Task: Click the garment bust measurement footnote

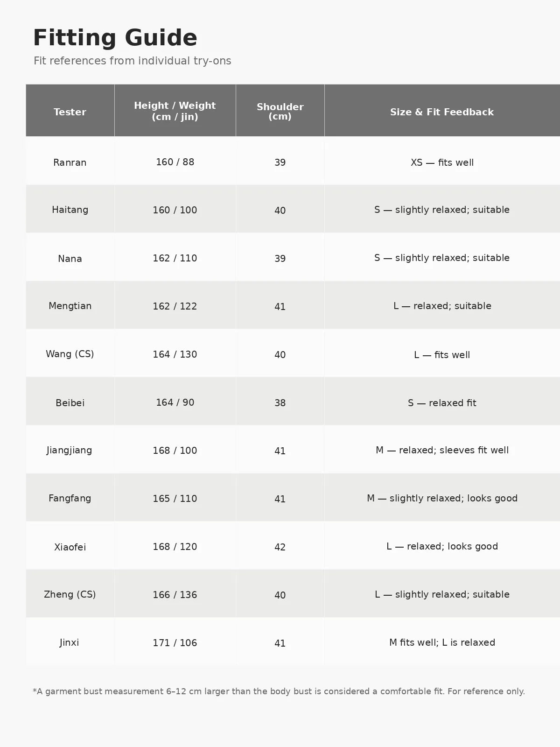Action: click(279, 691)
